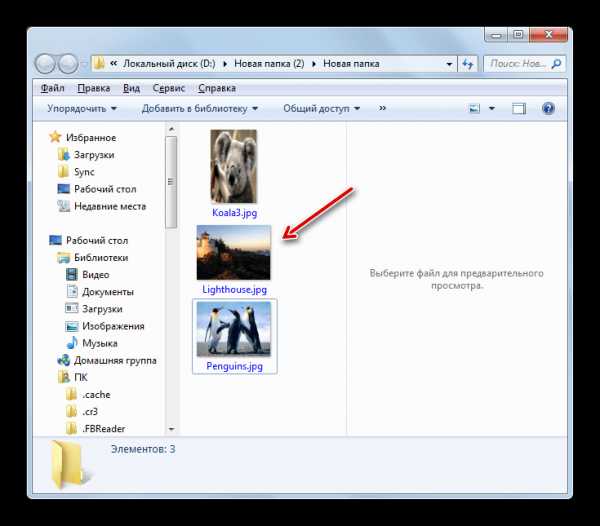Viewport: 600px width, 526px height.
Task: Maximize the Explorer window
Action: pyautogui.click(x=518, y=35)
